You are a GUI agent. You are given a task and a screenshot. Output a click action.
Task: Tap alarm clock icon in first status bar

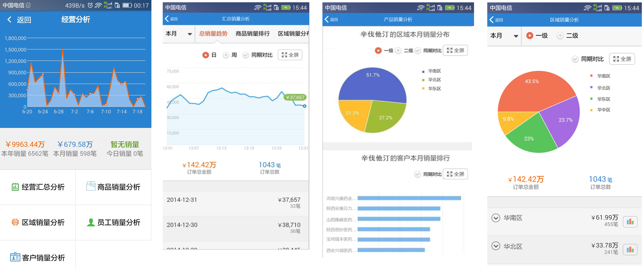click(90, 5)
